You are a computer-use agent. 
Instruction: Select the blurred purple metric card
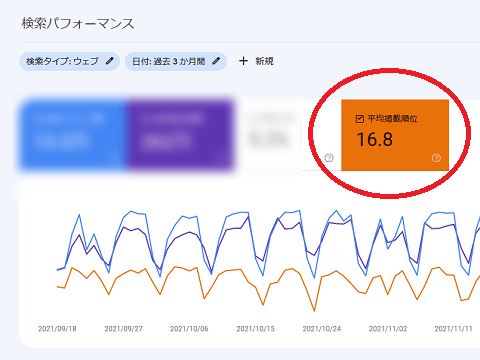point(180,135)
